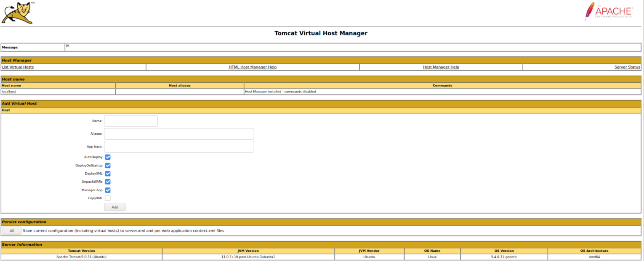
Task: Focus the App base input field
Action: coord(179,147)
